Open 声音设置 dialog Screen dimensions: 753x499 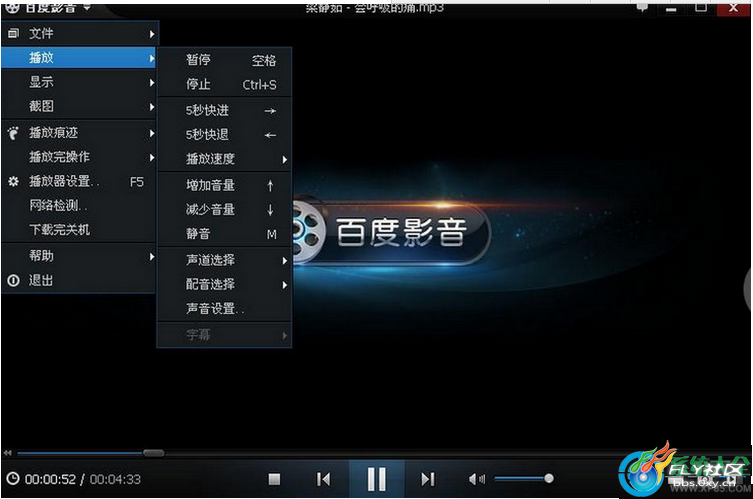click(x=225, y=309)
